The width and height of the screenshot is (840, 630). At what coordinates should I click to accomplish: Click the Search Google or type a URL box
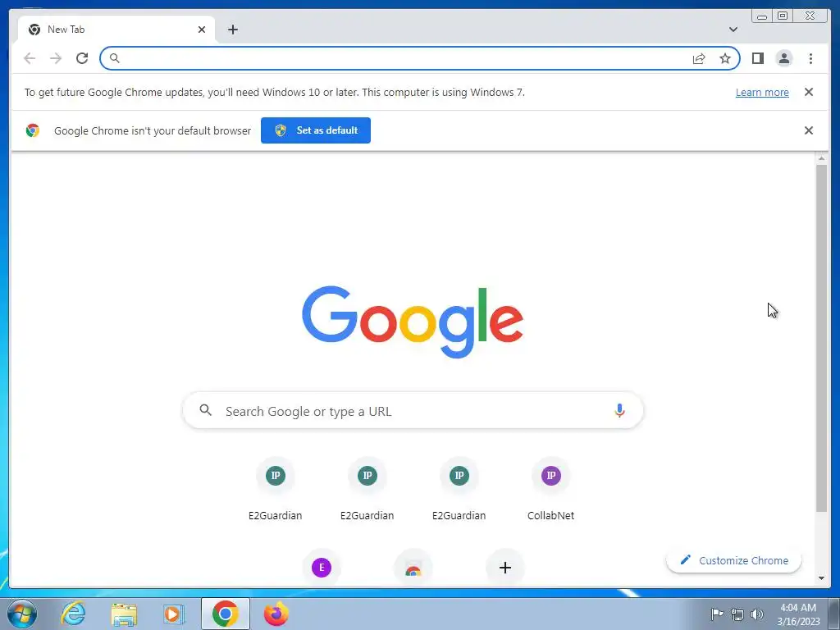coord(413,411)
